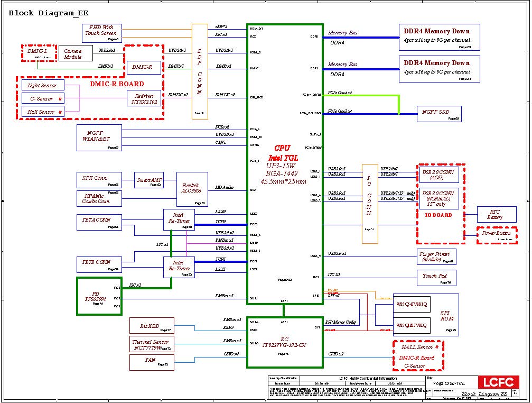
Task: Select the "Finger Printer (Module)" block
Action: coord(436,257)
